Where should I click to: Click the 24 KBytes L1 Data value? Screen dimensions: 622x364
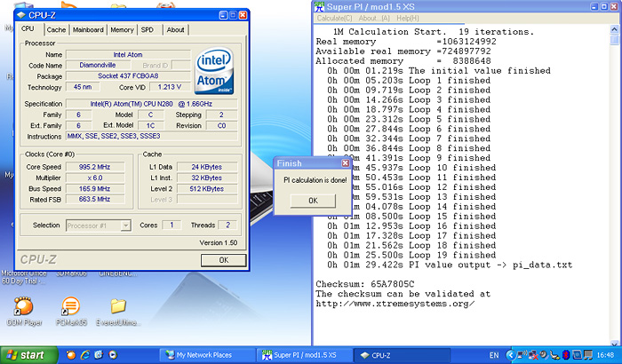pyautogui.click(x=207, y=167)
